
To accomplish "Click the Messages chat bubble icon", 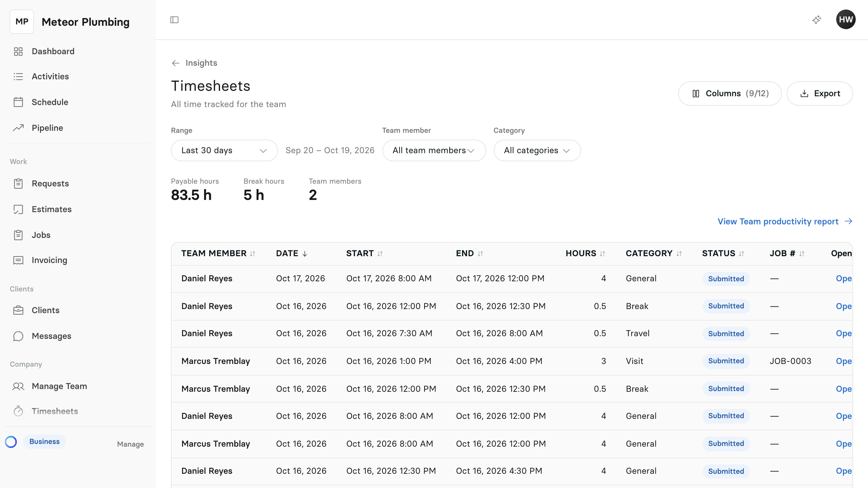I will 18,336.
